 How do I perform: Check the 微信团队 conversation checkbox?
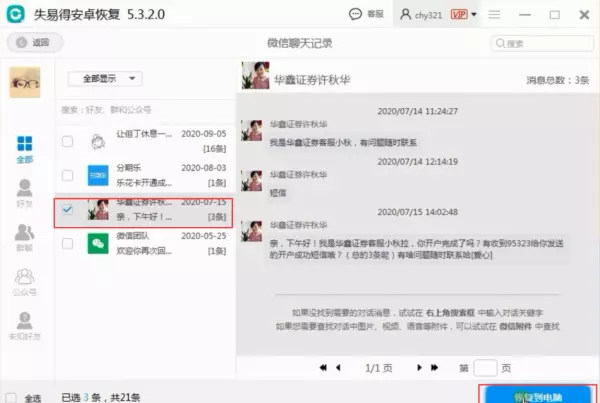click(x=67, y=243)
